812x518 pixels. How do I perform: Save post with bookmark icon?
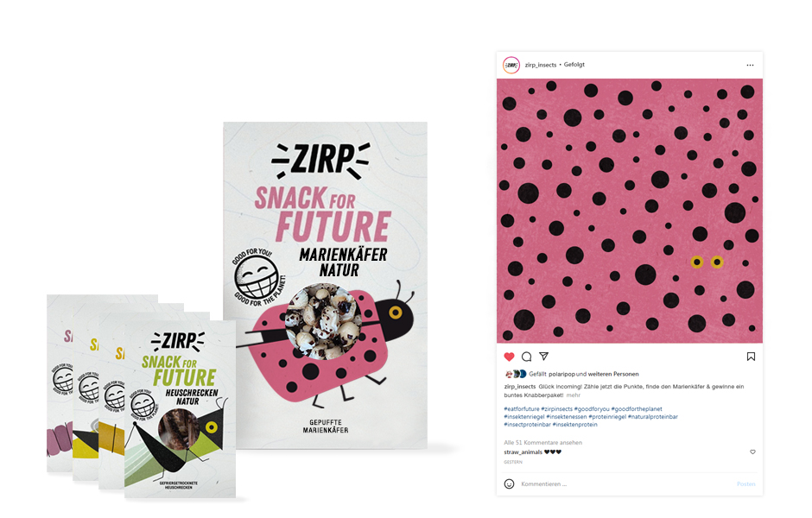[751, 357]
